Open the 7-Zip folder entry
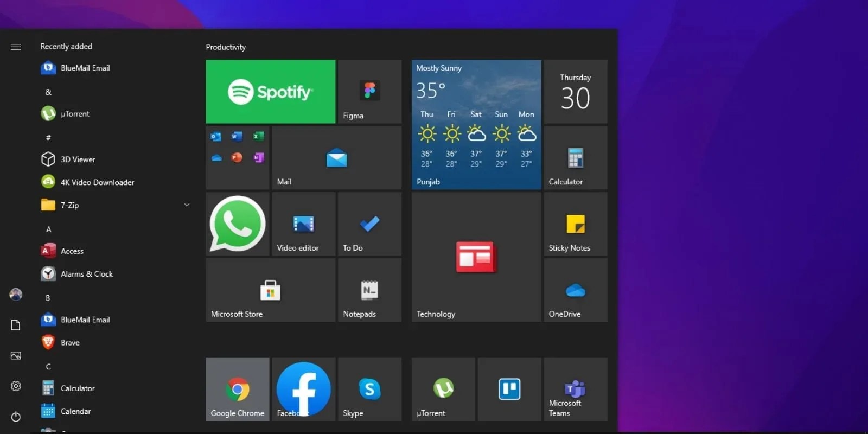Screen dimensions: 868x434 (115, 205)
